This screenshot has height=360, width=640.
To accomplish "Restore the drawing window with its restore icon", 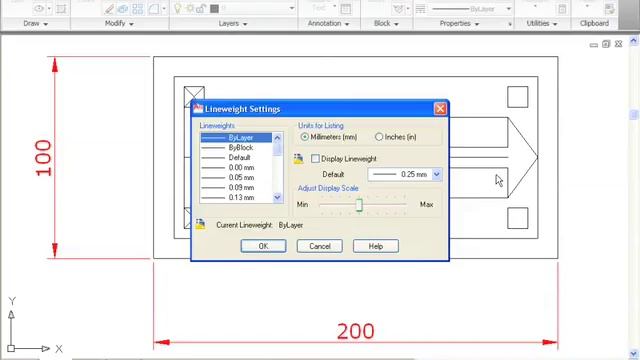I will coord(606,44).
